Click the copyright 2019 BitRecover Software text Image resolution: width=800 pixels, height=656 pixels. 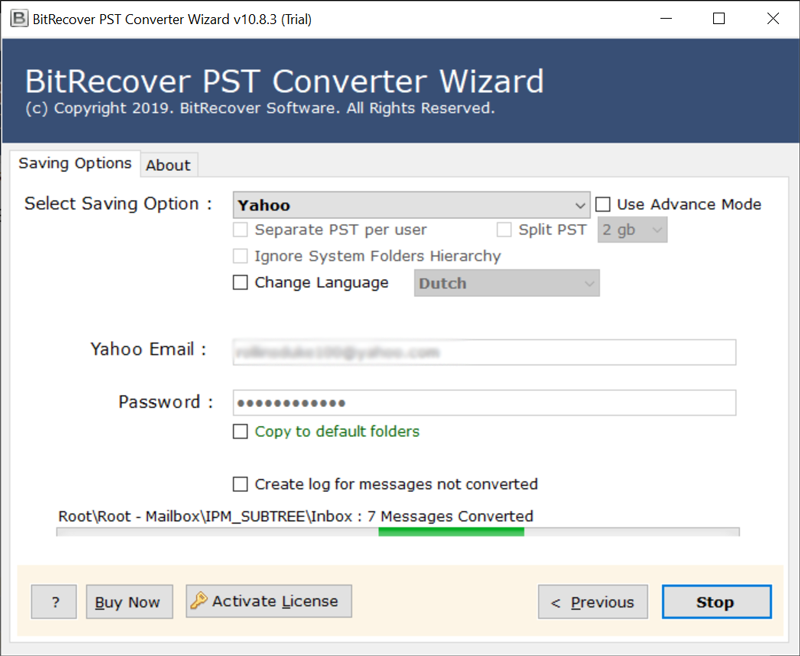point(260,108)
